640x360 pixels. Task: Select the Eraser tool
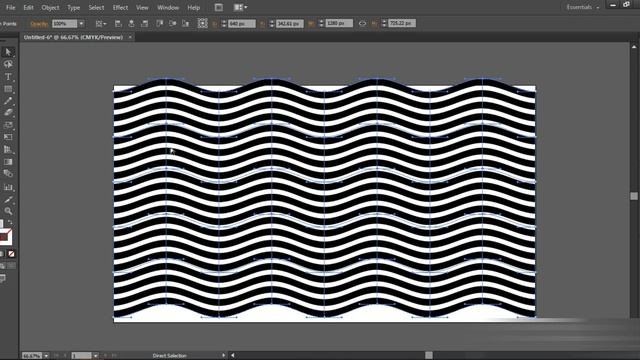pyautogui.click(x=8, y=113)
